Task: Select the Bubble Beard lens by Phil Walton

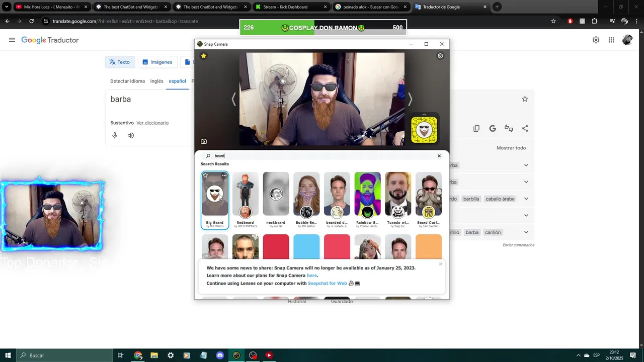Action: (306, 200)
